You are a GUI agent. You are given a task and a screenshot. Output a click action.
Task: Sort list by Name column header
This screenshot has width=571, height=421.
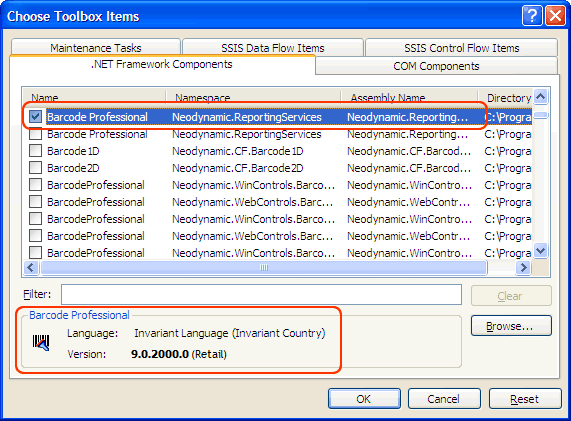coord(95,98)
